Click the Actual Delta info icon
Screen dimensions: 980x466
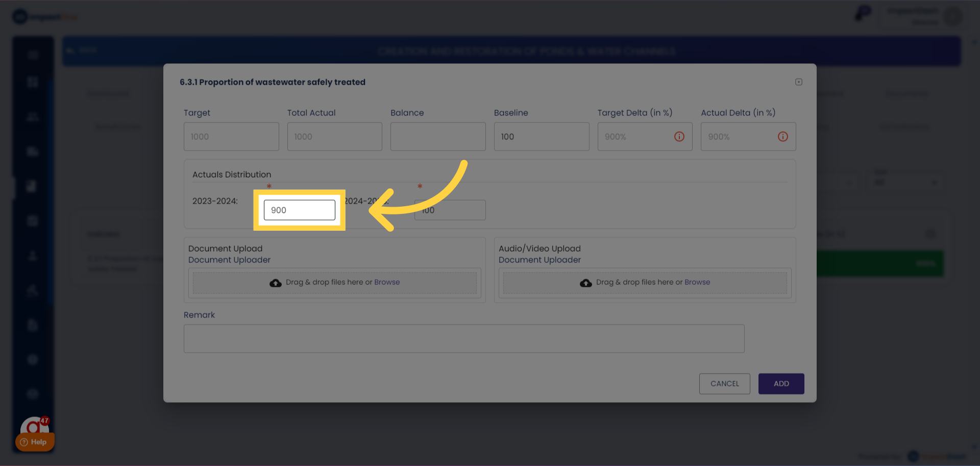[x=782, y=136]
